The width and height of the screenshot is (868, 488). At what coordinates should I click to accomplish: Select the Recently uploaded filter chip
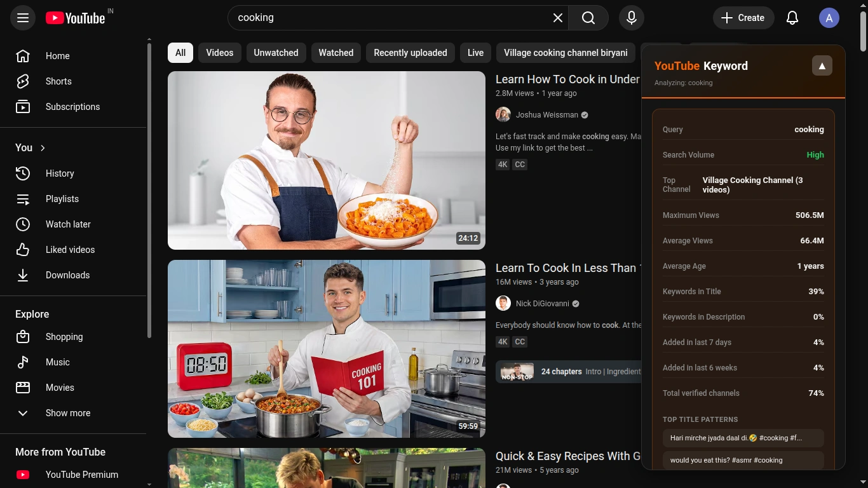point(410,53)
